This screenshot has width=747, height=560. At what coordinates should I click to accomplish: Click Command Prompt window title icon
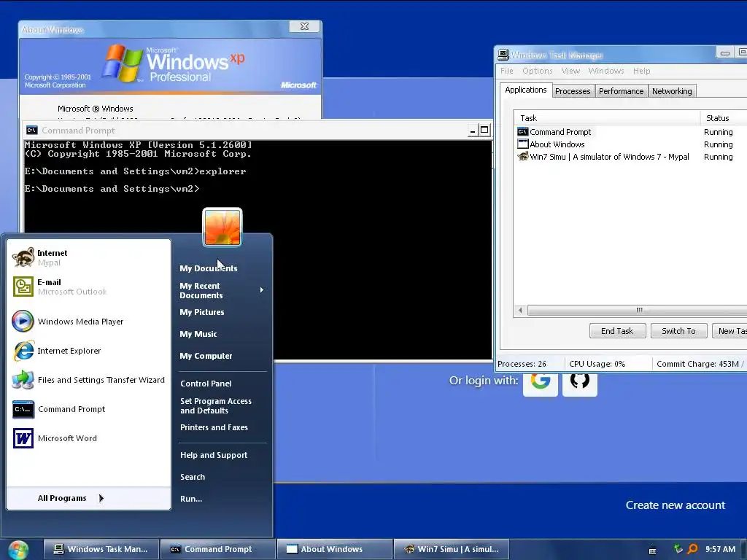pyautogui.click(x=32, y=130)
